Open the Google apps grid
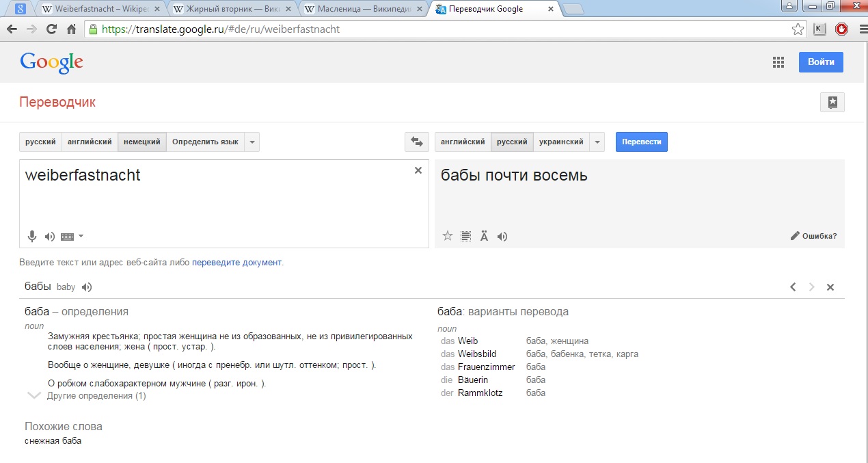This screenshot has width=868, height=463. click(x=778, y=62)
